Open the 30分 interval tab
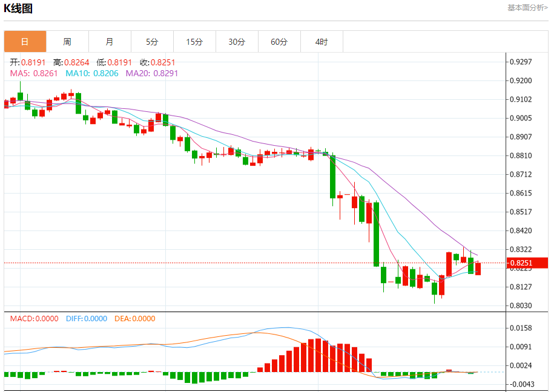This screenshot has width=551, height=392. [x=237, y=42]
